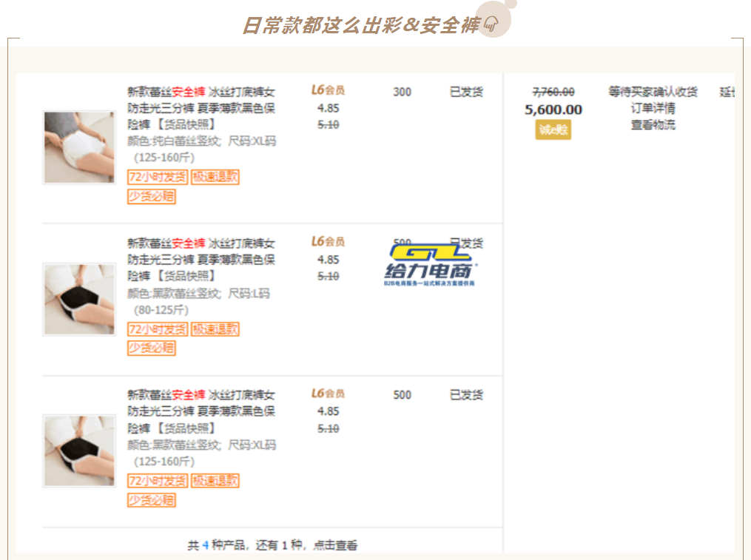Click the L6会员 badge in first row
Viewport: 751px width, 560px height.
[x=328, y=90]
